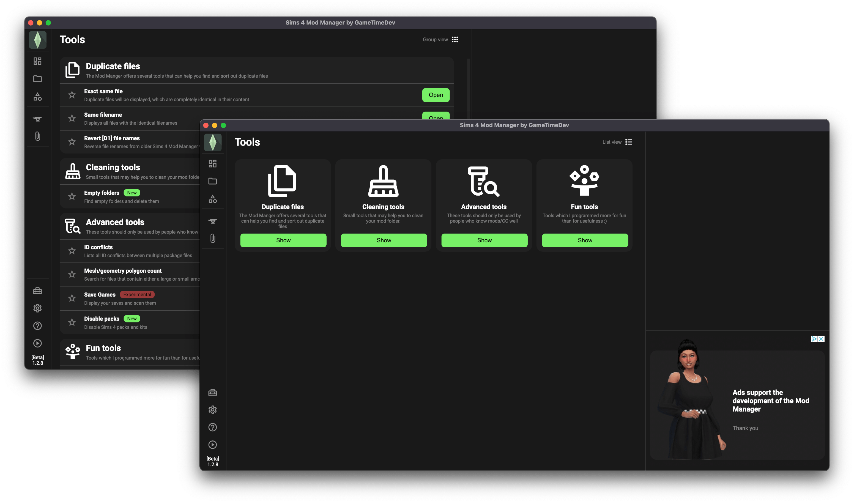
Task: Click the Cleaning tools broom card icon
Action: [x=383, y=181]
